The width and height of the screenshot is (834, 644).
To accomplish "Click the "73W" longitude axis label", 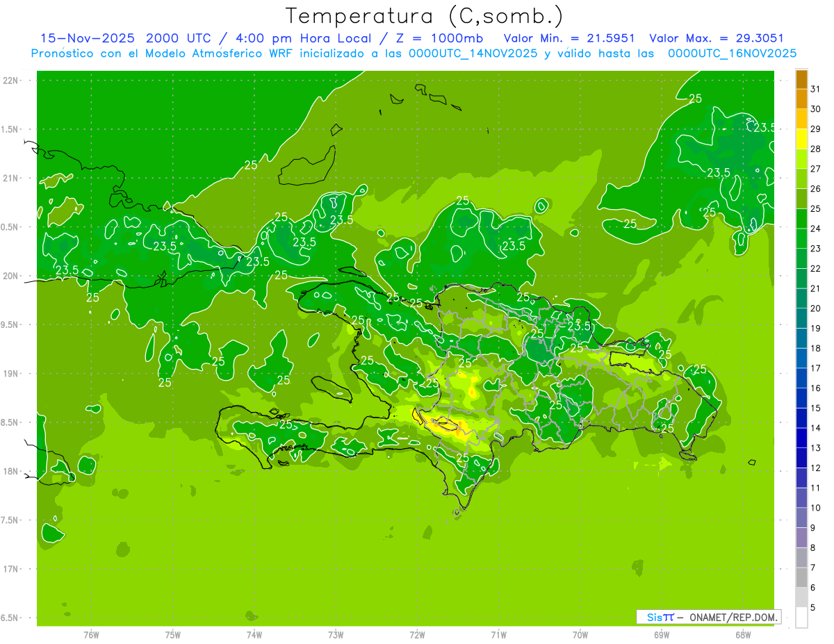I will 336,635.
